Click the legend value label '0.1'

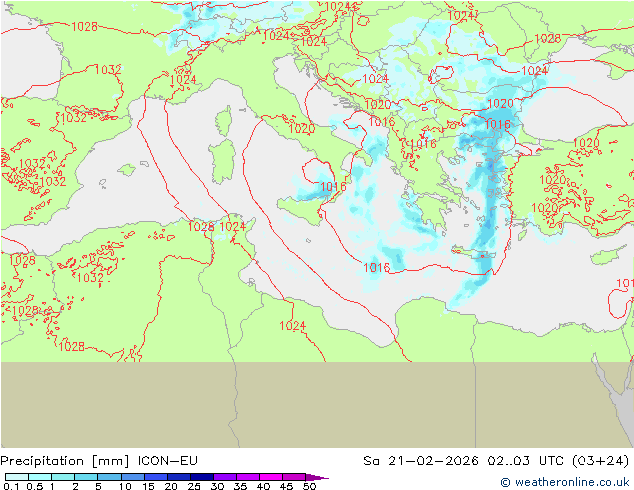11,486
